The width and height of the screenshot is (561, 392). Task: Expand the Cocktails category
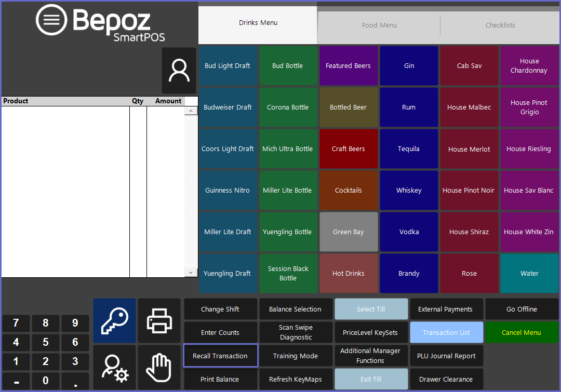(349, 191)
